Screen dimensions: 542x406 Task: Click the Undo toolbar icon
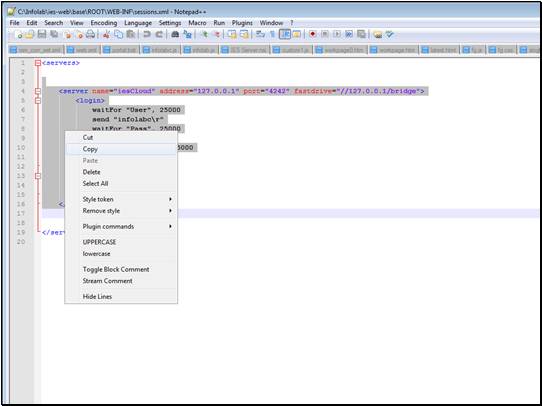[x=147, y=35]
